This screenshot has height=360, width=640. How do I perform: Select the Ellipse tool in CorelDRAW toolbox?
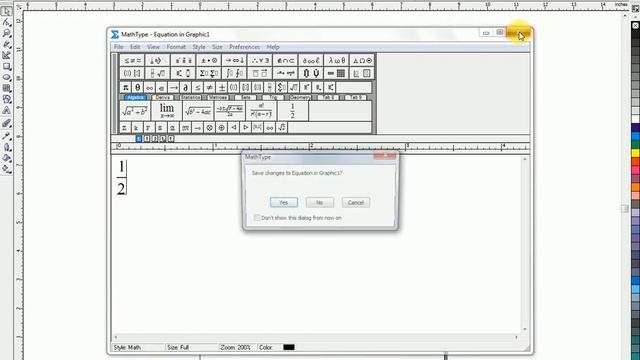(x=6, y=77)
